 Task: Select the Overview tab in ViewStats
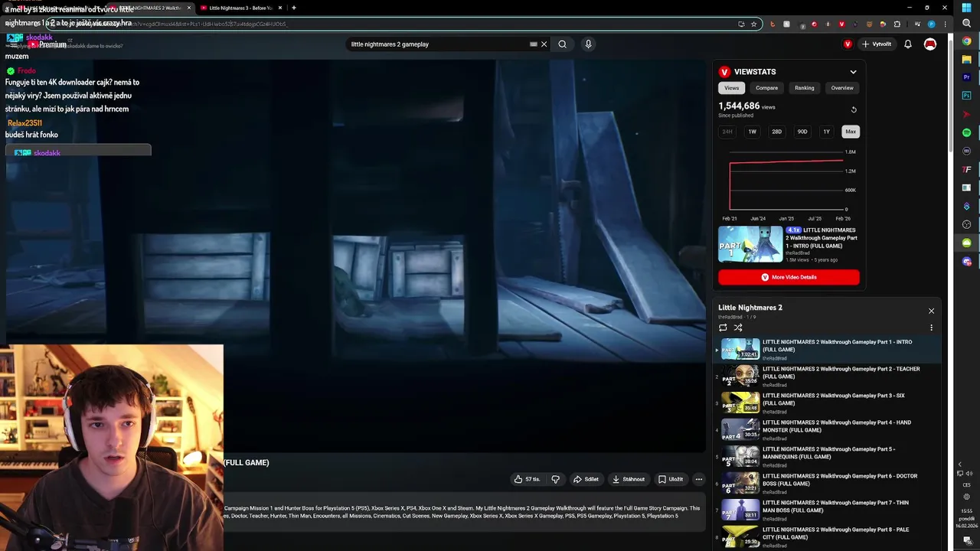click(842, 88)
